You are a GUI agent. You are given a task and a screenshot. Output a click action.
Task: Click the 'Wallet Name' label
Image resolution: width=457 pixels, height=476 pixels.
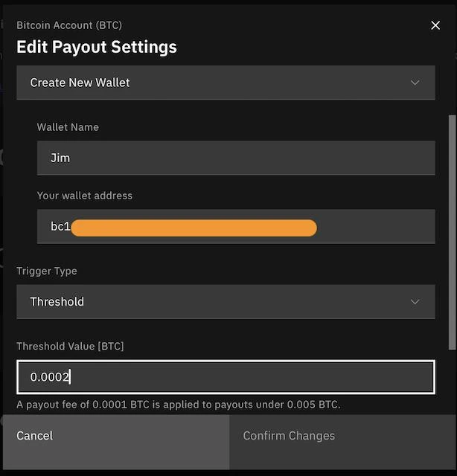pos(68,127)
